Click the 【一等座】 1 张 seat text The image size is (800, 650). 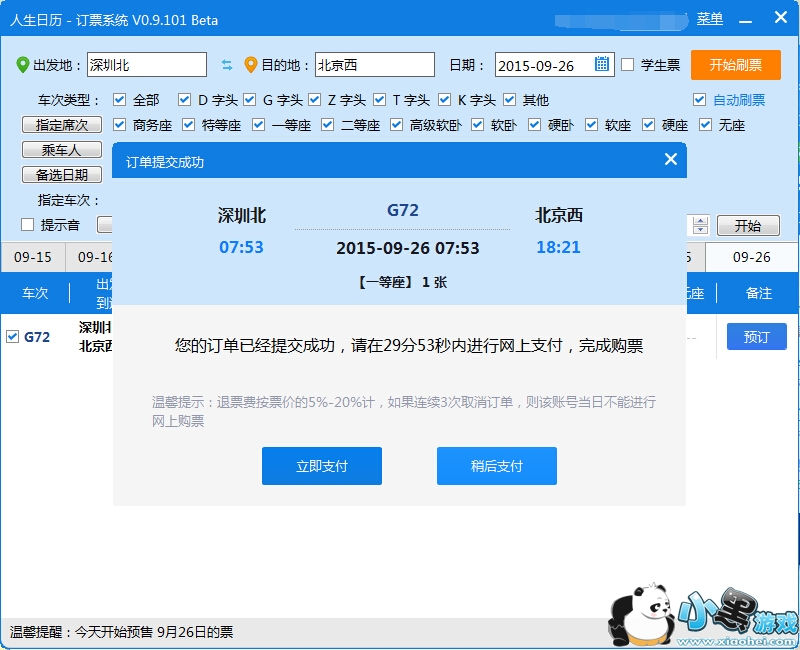click(403, 282)
